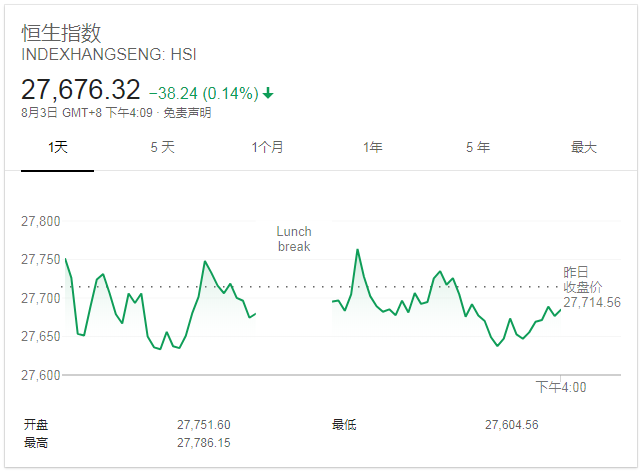Open the 1个月 chart tab
The image size is (642, 471).
point(267,147)
